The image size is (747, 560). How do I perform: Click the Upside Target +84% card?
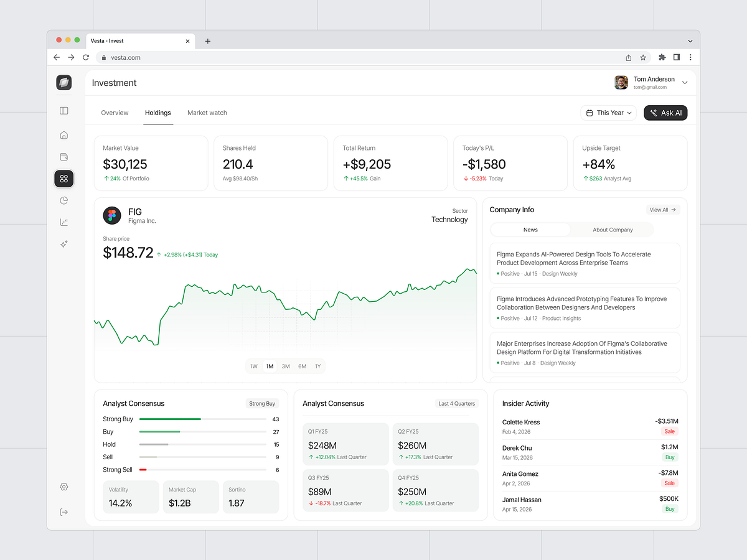[x=630, y=163]
